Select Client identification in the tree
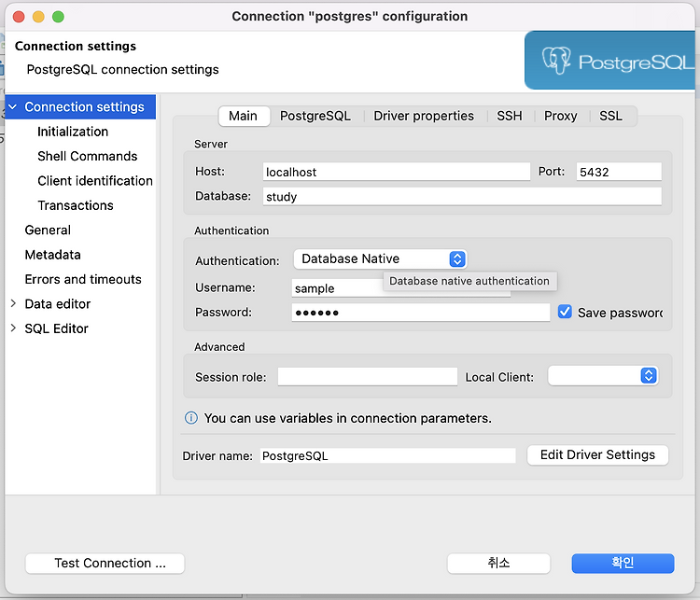 click(95, 181)
